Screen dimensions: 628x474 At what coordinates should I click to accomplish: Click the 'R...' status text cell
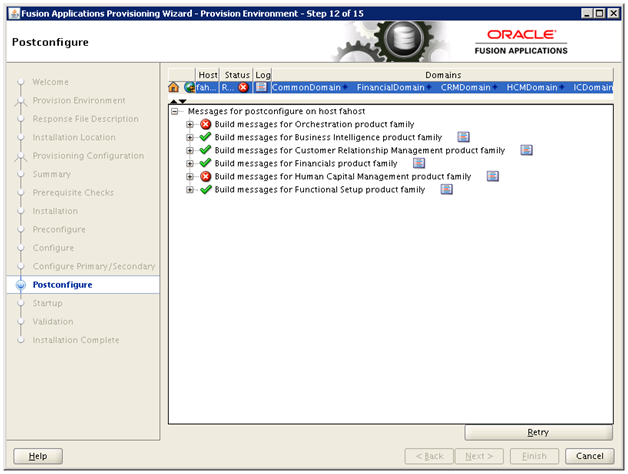point(228,87)
